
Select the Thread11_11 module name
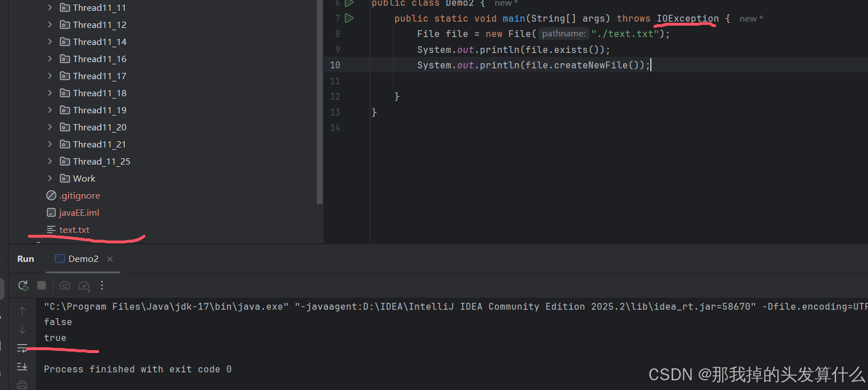[100, 8]
